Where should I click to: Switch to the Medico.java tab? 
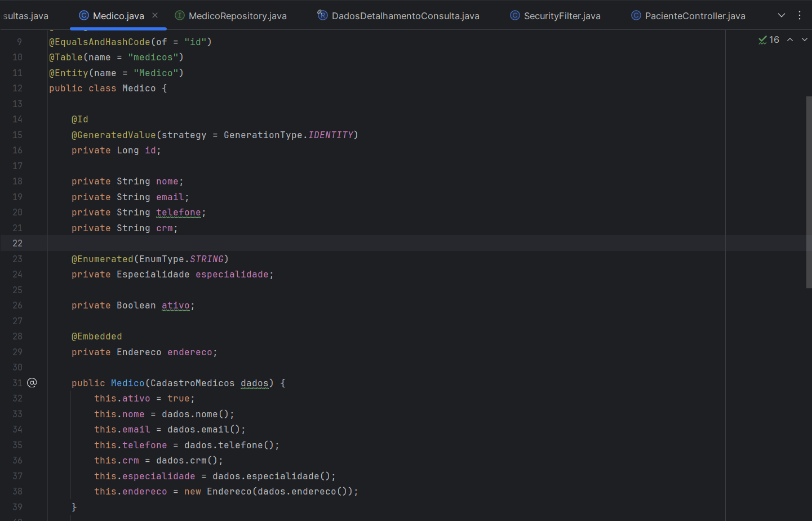[x=118, y=16]
